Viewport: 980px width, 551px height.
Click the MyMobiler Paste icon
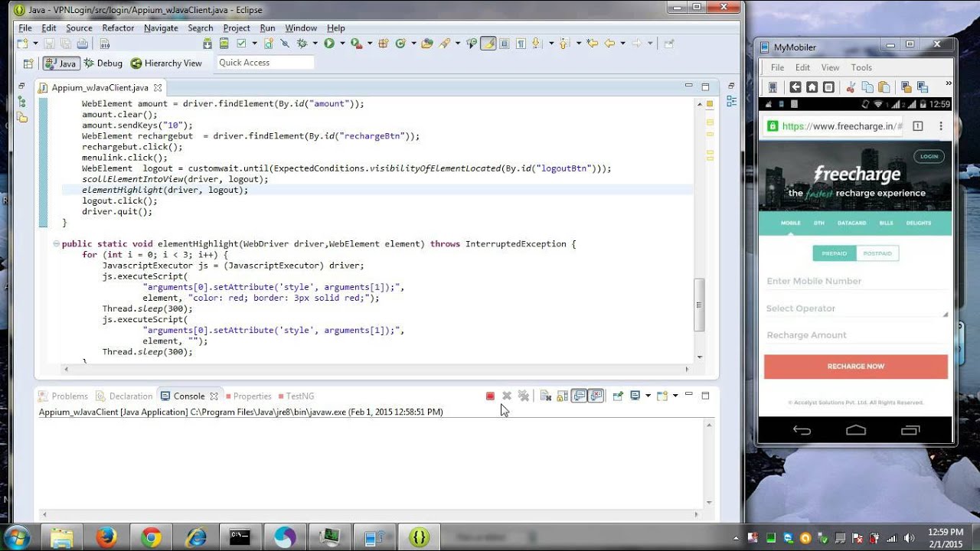(884, 87)
